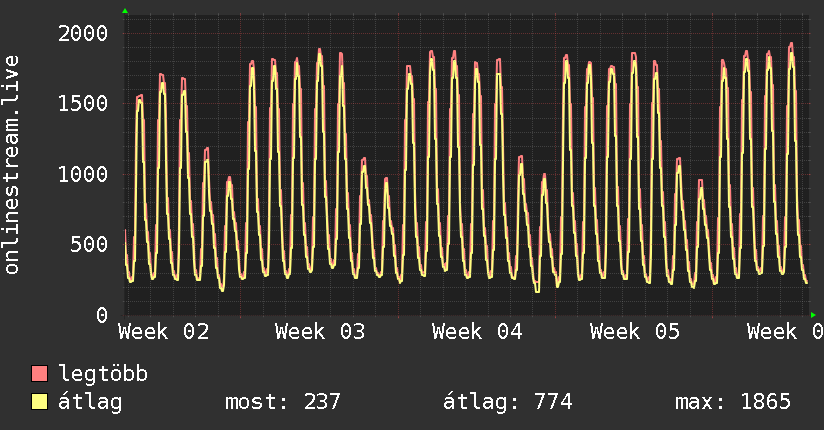
Task: Click the Week 03 axis label
Action: [x=320, y=332]
